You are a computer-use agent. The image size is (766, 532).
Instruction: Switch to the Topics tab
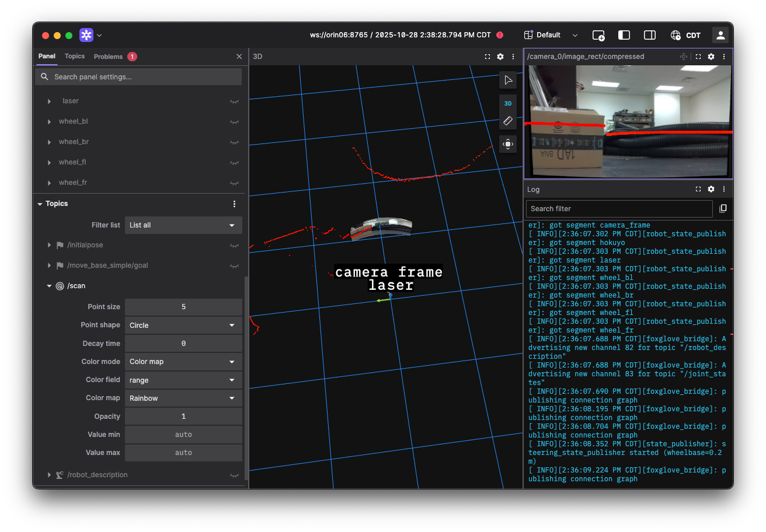pyautogui.click(x=75, y=56)
